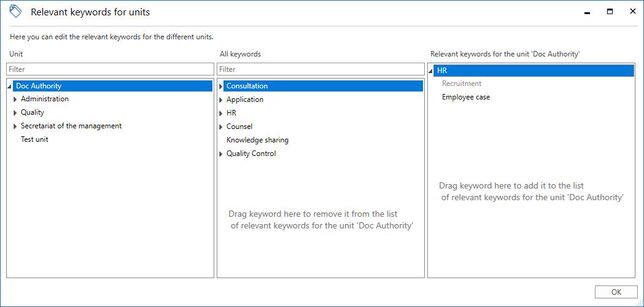Collapse HR in the relevant keywords list
Viewport: 644px width, 307px height.
tap(431, 71)
